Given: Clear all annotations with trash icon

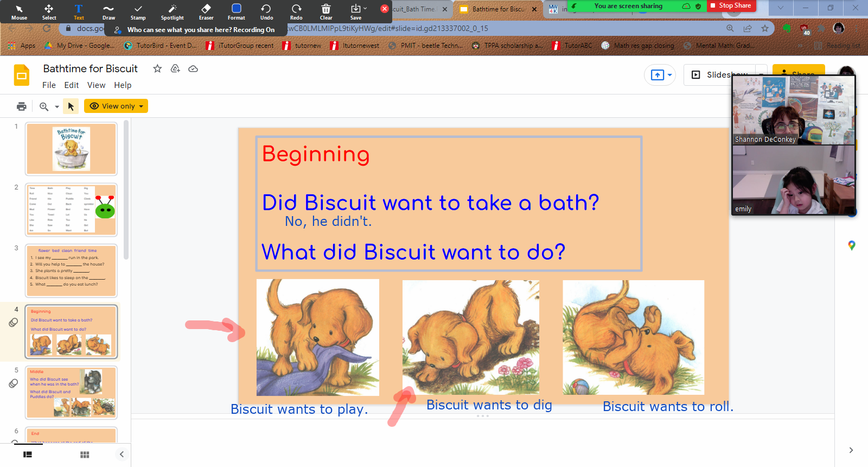Looking at the screenshot, I should point(326,12).
